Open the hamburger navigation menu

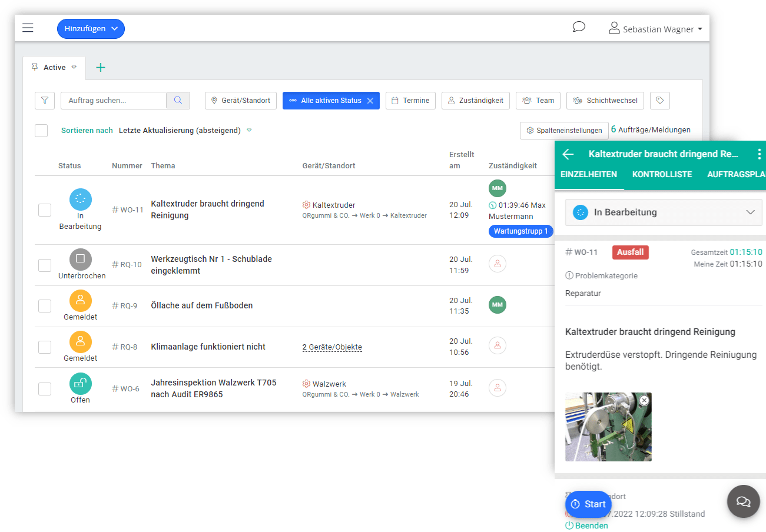click(x=28, y=28)
